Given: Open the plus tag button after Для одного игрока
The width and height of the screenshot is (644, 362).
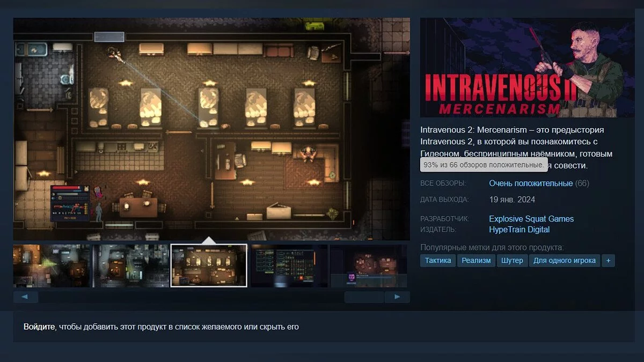Looking at the screenshot, I should point(608,261).
